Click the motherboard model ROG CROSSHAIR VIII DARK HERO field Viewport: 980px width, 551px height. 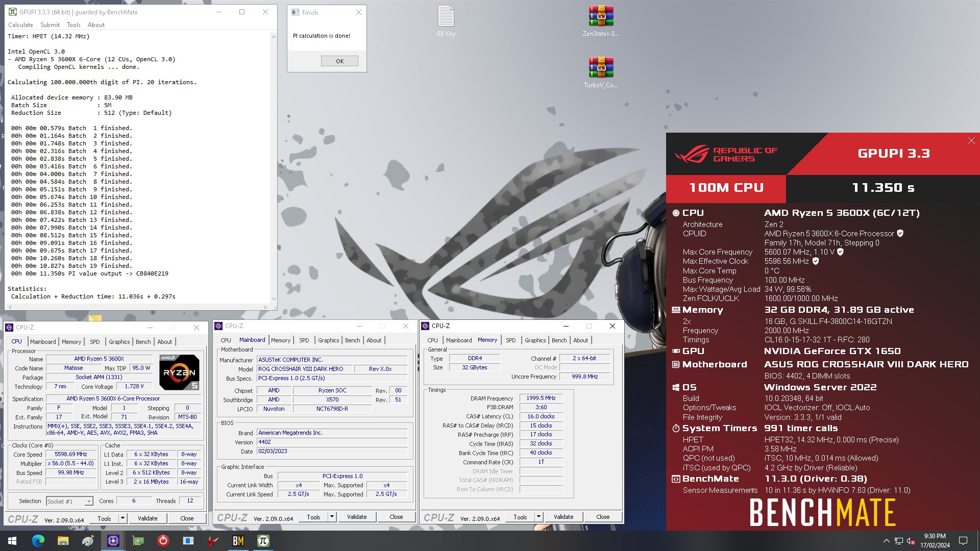pos(305,369)
